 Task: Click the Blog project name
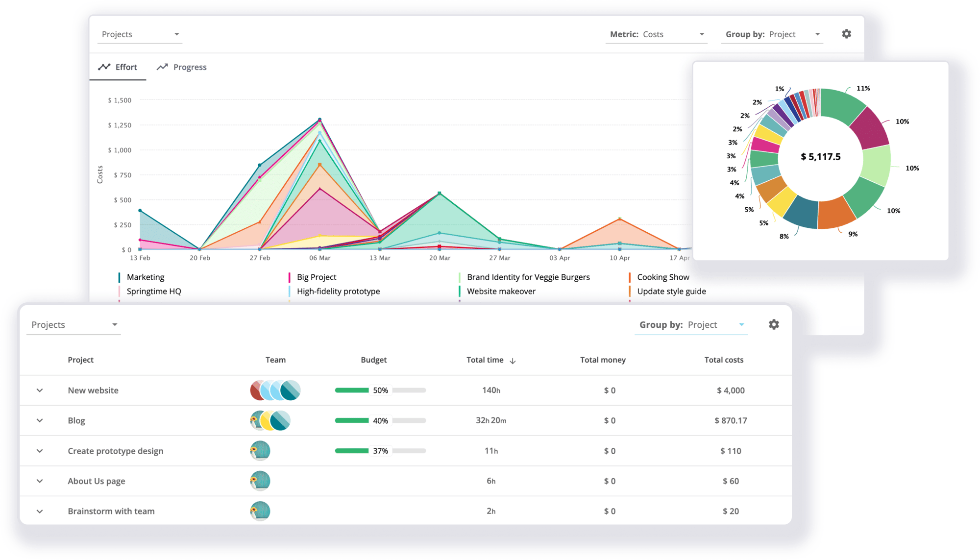[x=76, y=420]
